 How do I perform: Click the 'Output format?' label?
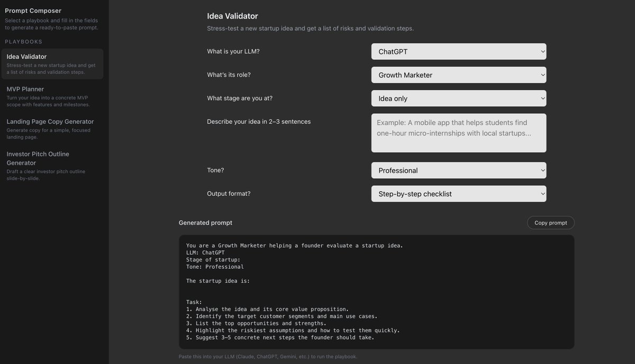(229, 194)
